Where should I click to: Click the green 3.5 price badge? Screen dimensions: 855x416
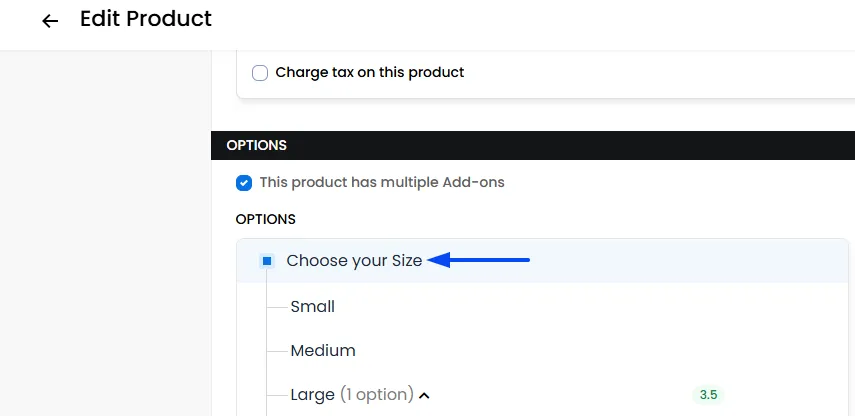point(708,395)
